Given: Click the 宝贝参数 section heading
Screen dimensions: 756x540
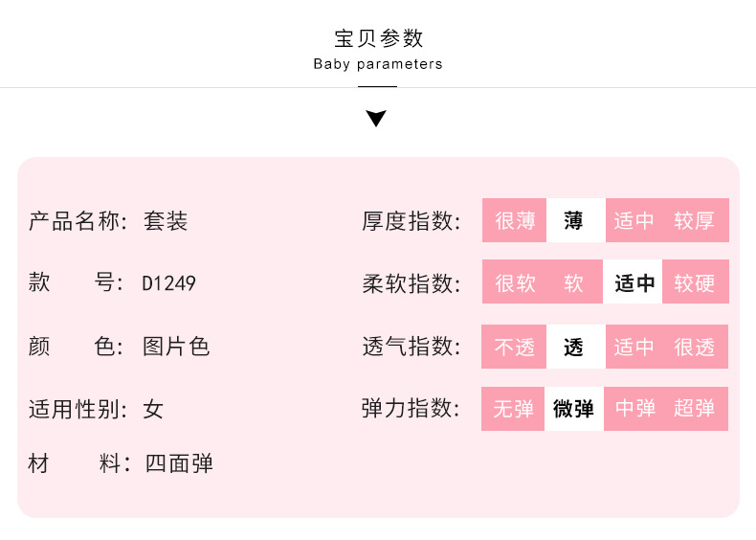Looking at the screenshot, I should pos(378,38).
